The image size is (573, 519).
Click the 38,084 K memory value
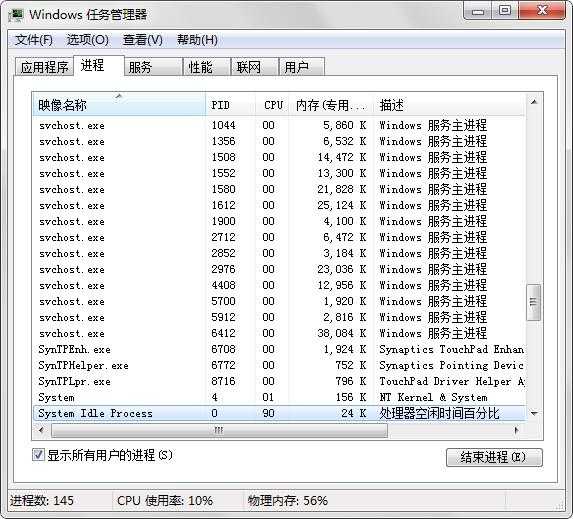[x=342, y=333]
